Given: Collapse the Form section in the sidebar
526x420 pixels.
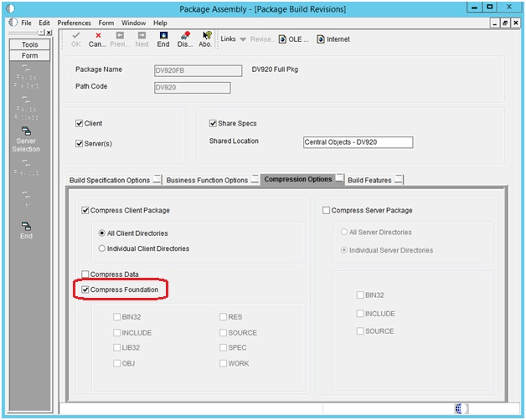Looking at the screenshot, I should click(x=30, y=55).
